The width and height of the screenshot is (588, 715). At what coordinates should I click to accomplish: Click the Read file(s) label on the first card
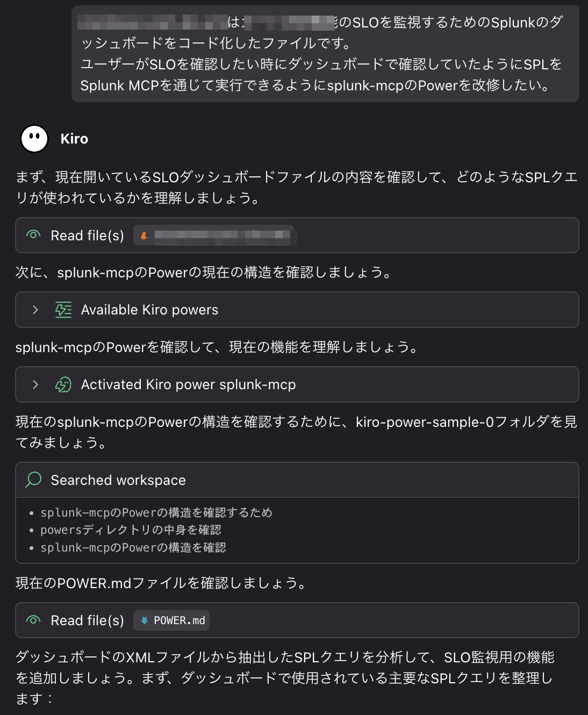point(87,235)
